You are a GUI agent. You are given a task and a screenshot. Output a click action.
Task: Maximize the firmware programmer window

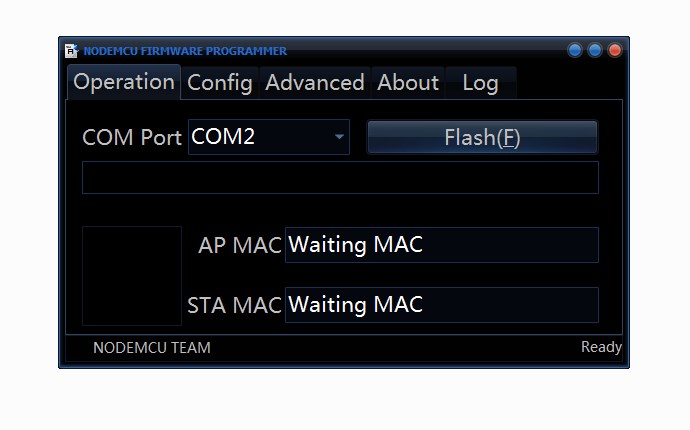click(595, 50)
